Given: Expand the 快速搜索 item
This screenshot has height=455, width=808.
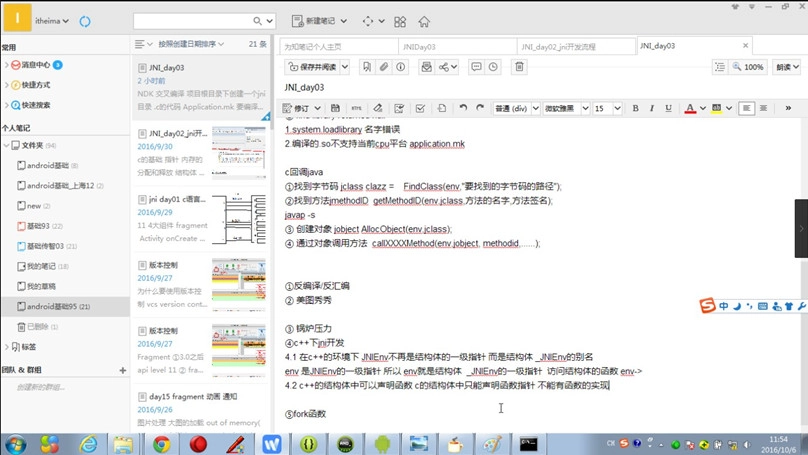Looking at the screenshot, I should point(7,105).
